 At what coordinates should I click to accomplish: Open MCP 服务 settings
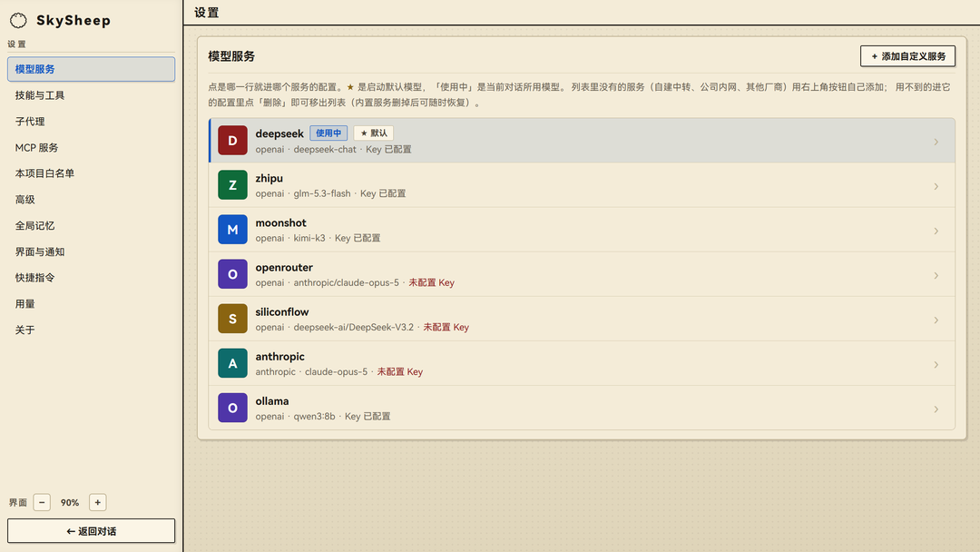point(92,148)
